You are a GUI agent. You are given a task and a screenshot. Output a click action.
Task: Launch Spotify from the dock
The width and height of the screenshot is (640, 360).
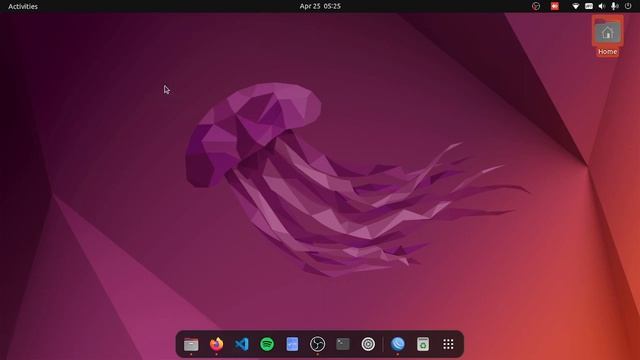[x=267, y=344]
